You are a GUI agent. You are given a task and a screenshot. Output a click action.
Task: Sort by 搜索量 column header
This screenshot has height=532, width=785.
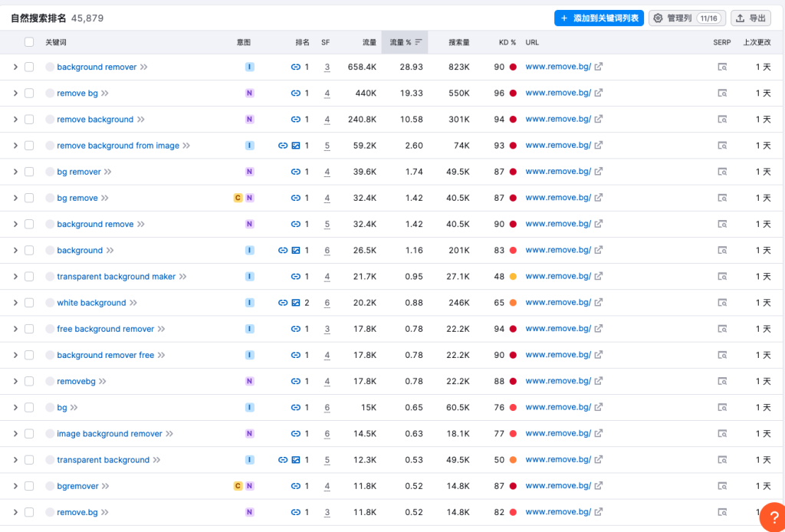(459, 42)
